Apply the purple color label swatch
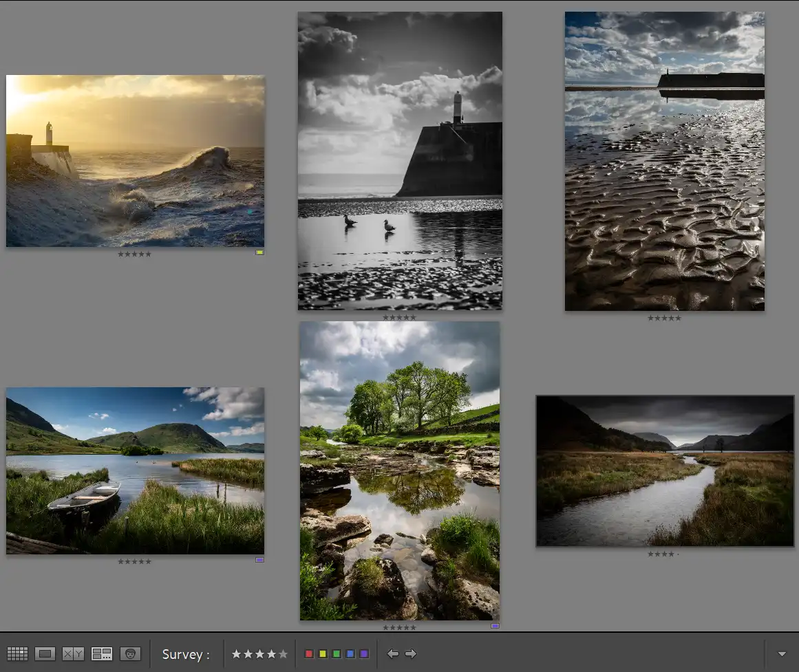The height and width of the screenshot is (672, 799). [x=365, y=653]
